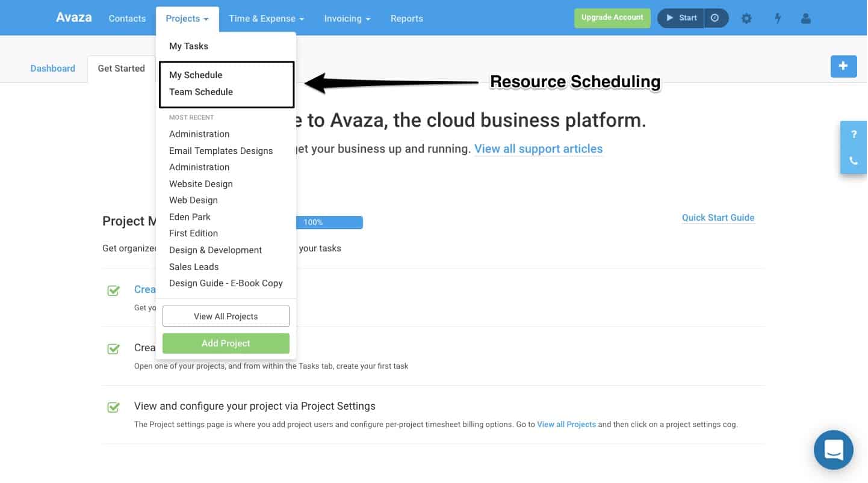Toggle the checkmark next to Project Settings task
This screenshot has height=483, width=868.
click(x=113, y=407)
